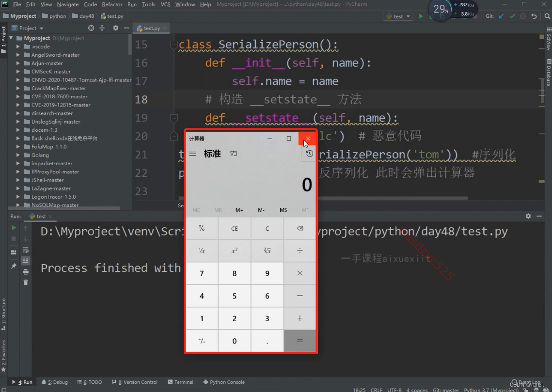Hide the Project tool window
552x392 pixels.
(126, 28)
